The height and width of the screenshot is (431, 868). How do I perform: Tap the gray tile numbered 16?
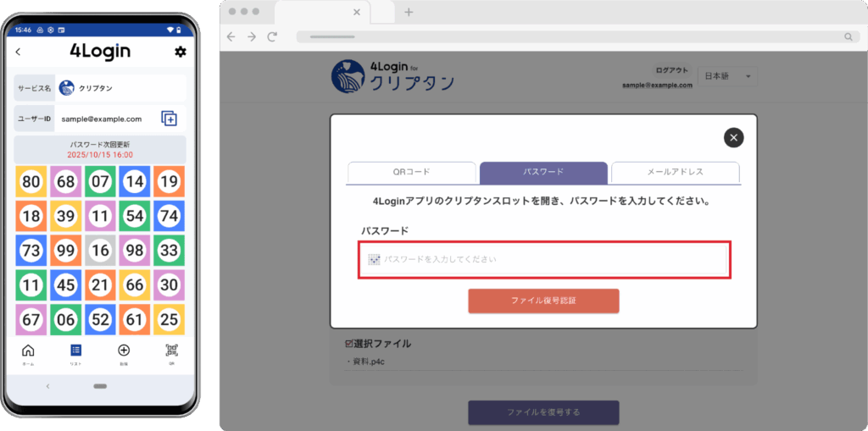(100, 251)
